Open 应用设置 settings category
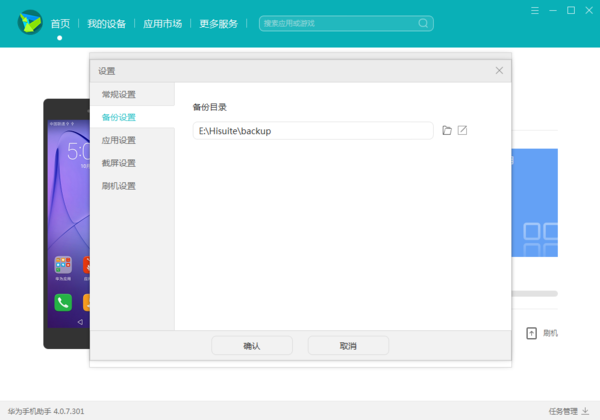The image size is (600, 420). [x=119, y=141]
